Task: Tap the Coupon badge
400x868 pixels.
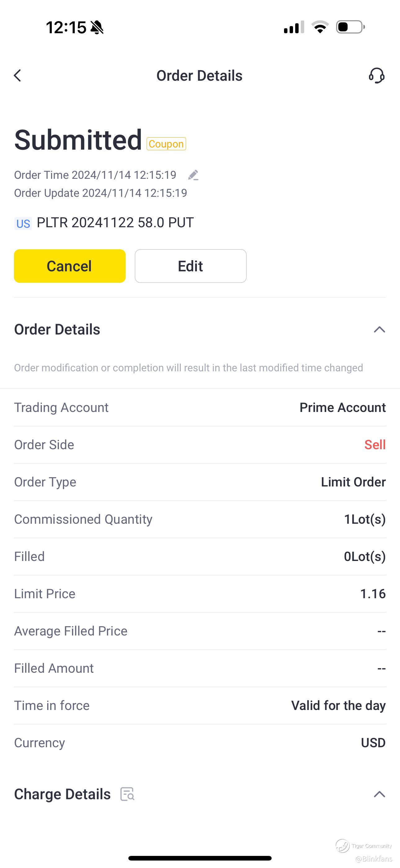Action: click(166, 144)
